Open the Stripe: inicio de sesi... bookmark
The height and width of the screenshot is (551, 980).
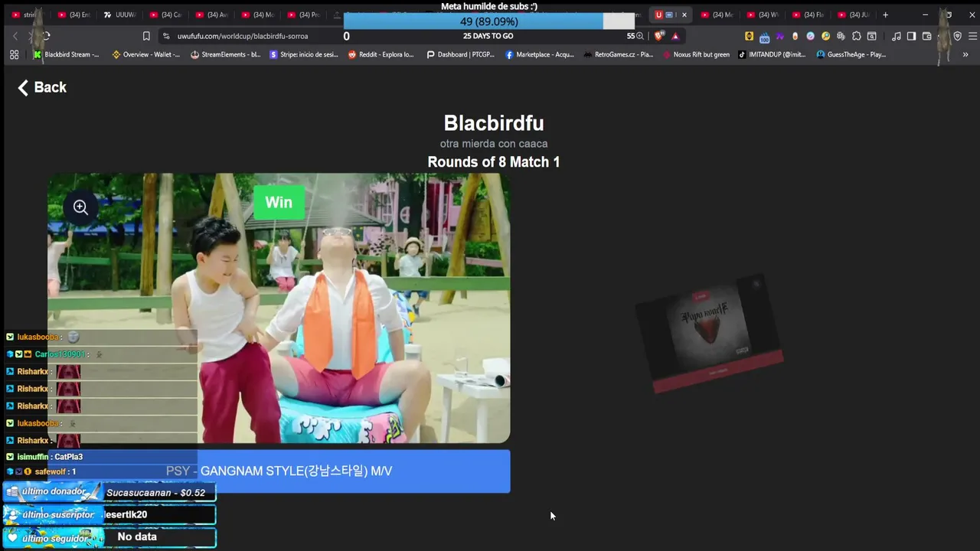pos(304,54)
